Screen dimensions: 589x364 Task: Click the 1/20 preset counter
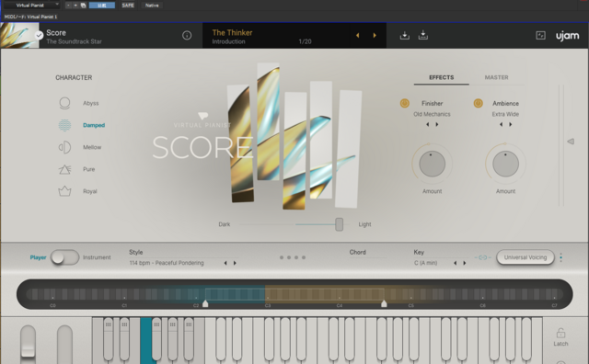(305, 41)
